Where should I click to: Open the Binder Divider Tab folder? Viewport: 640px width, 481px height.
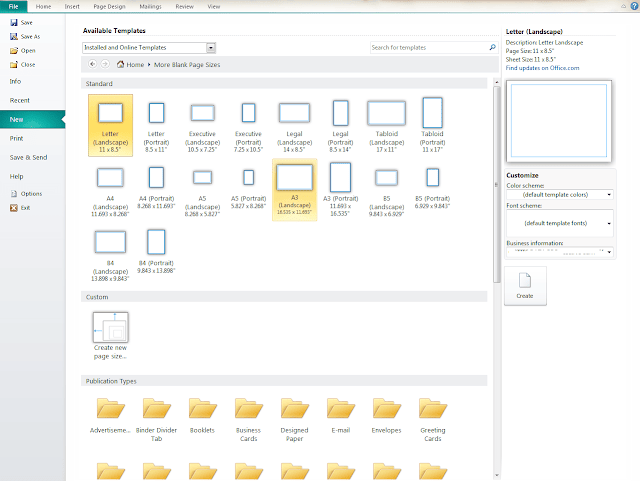(156, 420)
